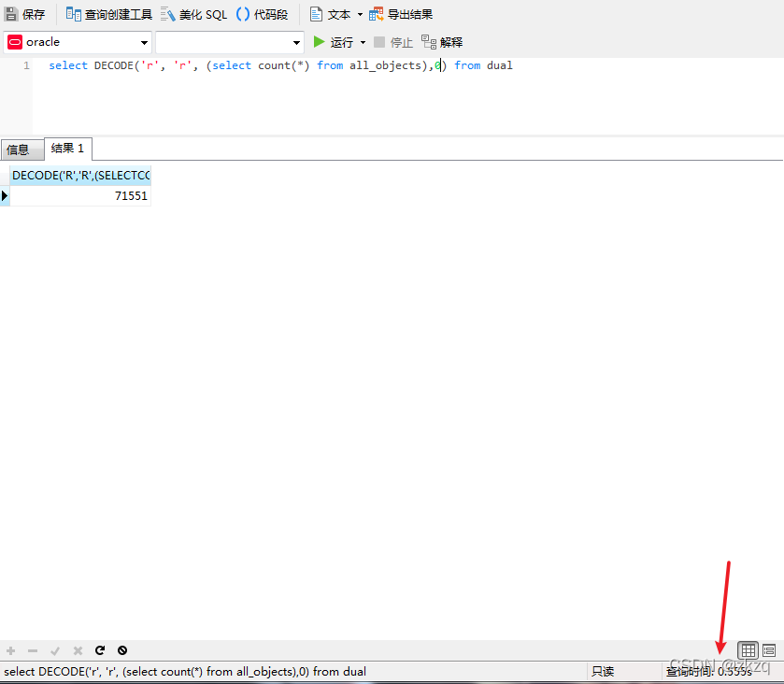Open Code Snippets (代码段)
The height and width of the screenshot is (684, 784).
262,15
